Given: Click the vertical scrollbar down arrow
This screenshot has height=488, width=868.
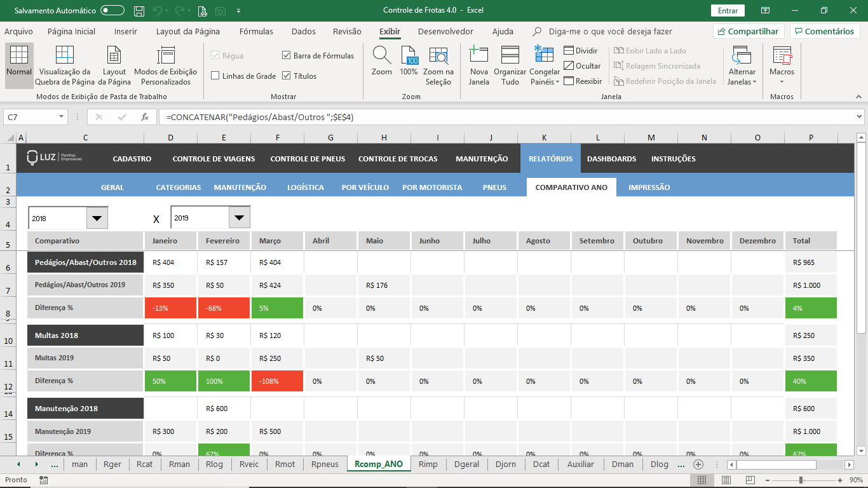Looking at the screenshot, I should coord(862,451).
